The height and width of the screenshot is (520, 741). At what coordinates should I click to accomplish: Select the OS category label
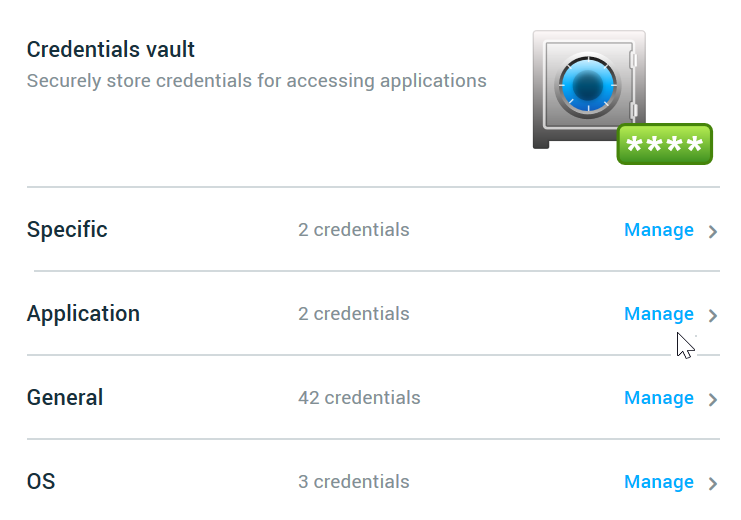(x=41, y=482)
